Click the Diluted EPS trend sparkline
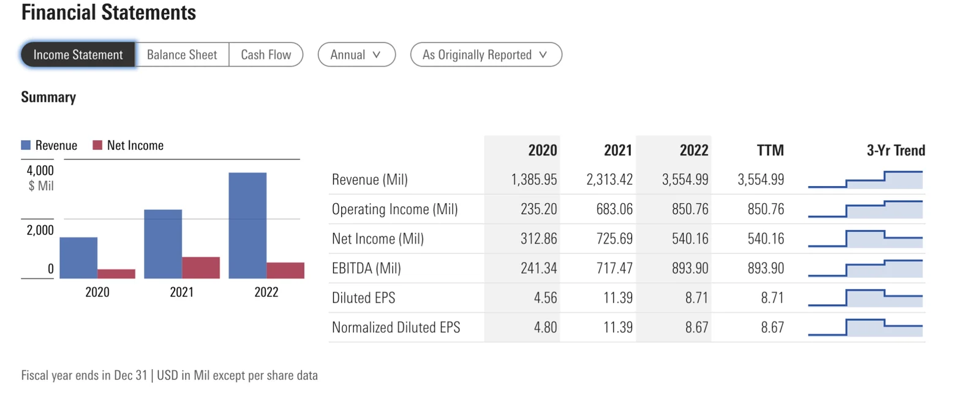Viewport: 980px width, 396px height. coord(865,298)
